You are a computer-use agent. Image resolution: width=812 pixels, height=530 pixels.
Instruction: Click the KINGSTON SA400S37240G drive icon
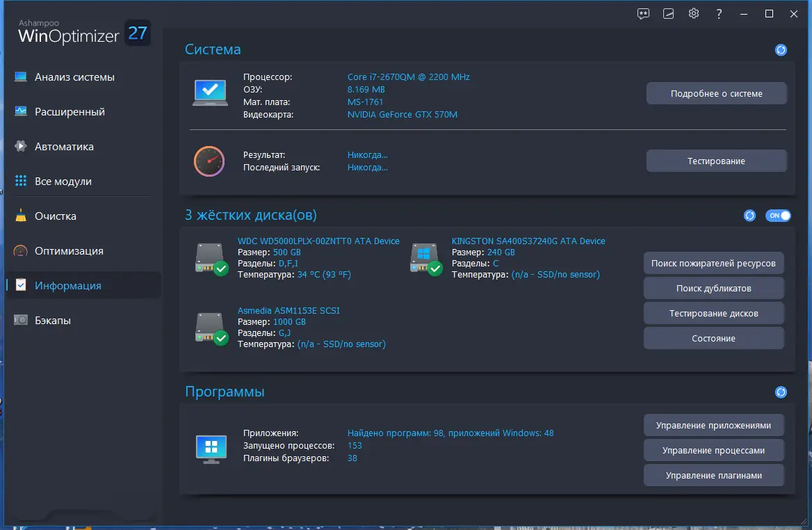pyautogui.click(x=425, y=259)
